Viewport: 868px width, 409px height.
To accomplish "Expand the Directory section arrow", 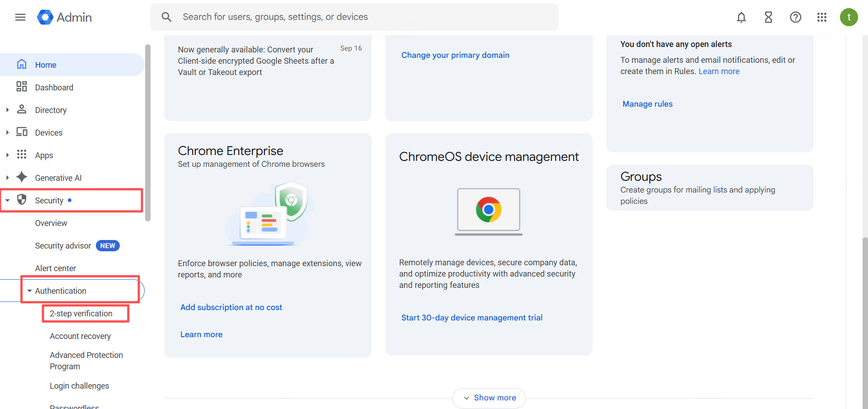I will point(7,110).
